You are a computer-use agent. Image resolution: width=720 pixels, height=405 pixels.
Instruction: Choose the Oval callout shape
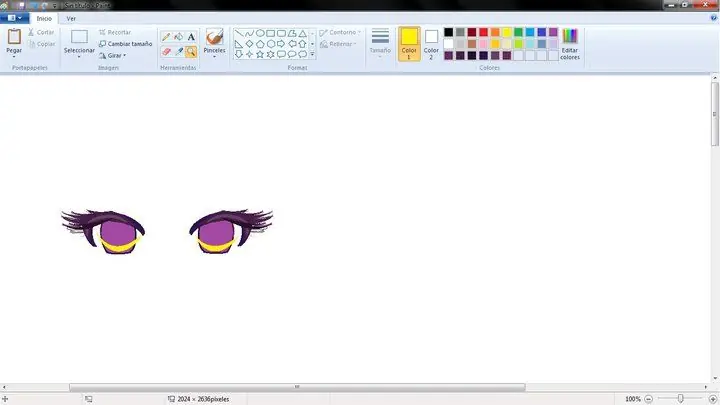pyautogui.click(x=292, y=54)
